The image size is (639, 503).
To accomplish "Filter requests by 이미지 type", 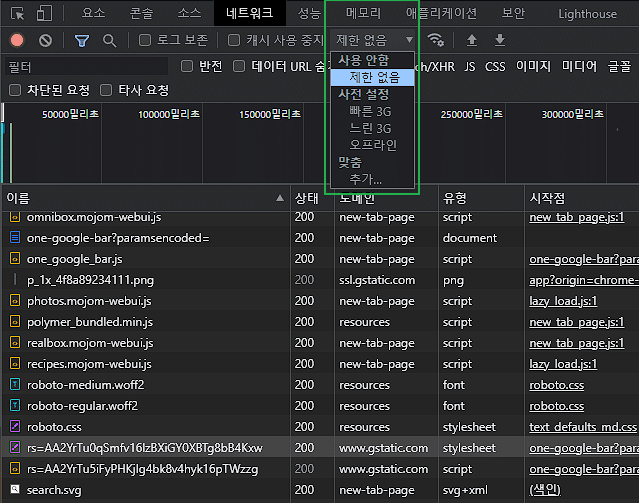I will 533,66.
